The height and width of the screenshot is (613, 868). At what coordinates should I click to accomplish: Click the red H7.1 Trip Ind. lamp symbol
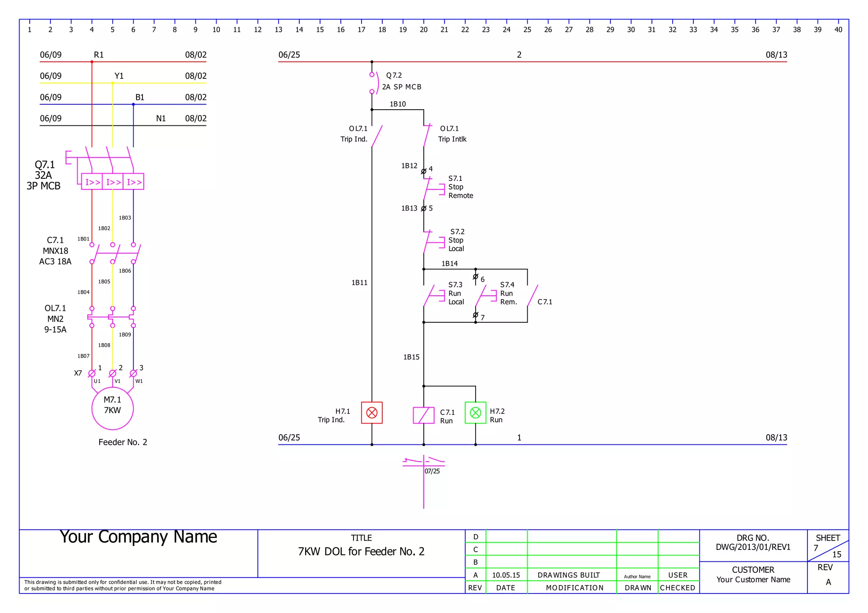click(372, 413)
